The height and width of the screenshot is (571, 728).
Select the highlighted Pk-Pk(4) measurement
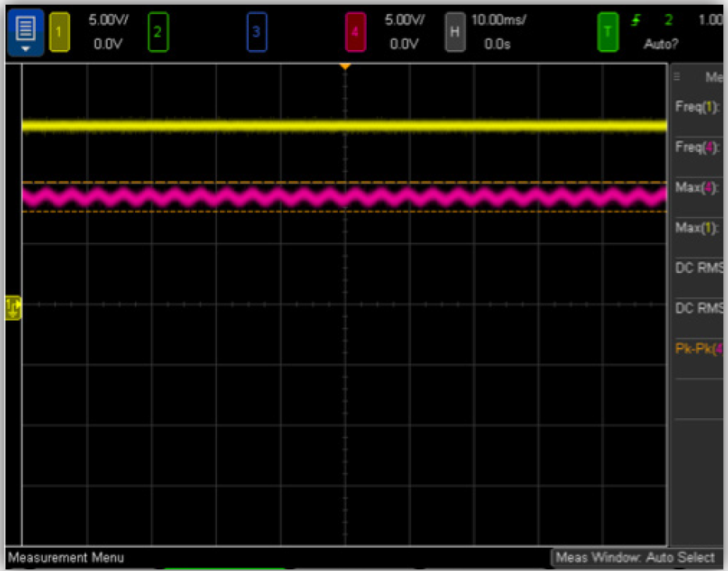tap(699, 349)
